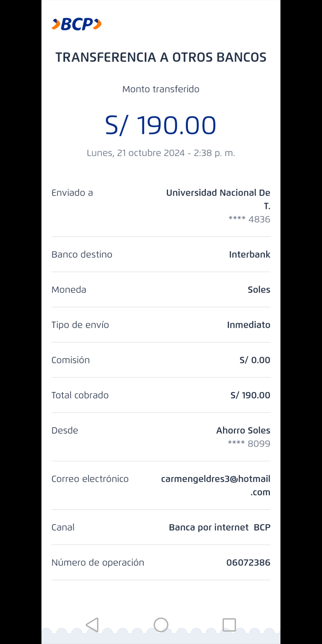Open recent apps with the square button
This screenshot has height=644, width=322.
pyautogui.click(x=229, y=625)
